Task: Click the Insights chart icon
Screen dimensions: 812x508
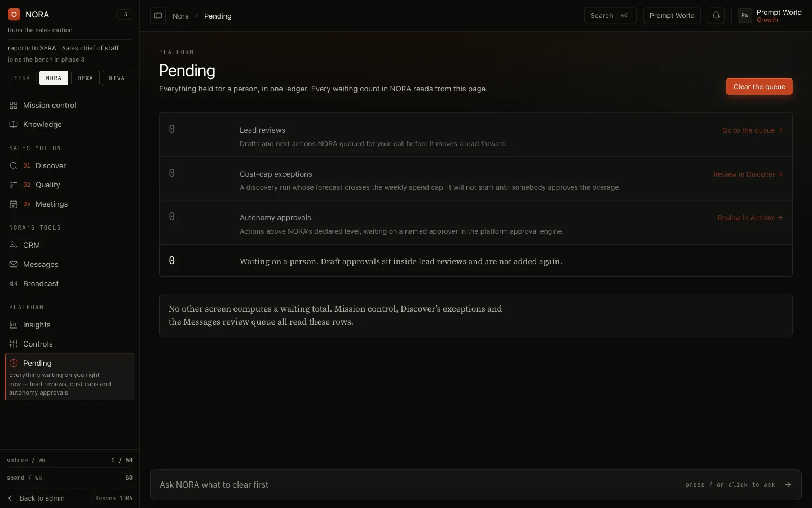Action: [14, 325]
